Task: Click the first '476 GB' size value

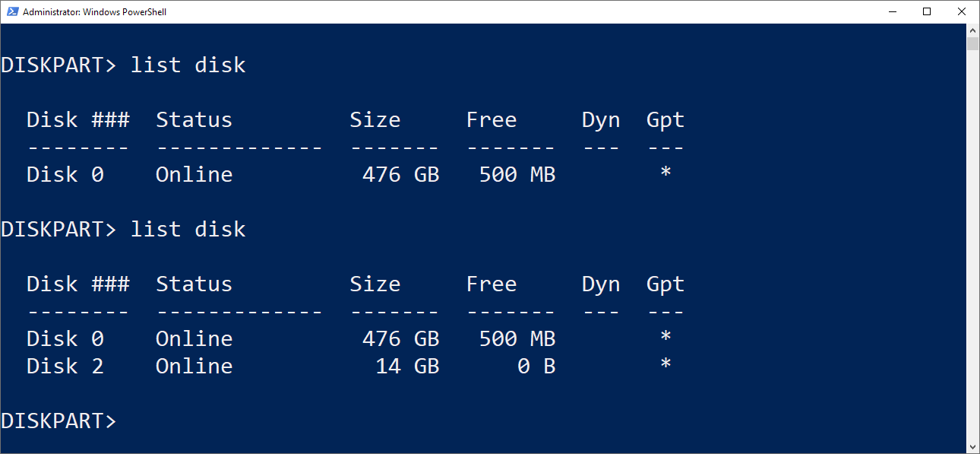Action: coord(400,174)
